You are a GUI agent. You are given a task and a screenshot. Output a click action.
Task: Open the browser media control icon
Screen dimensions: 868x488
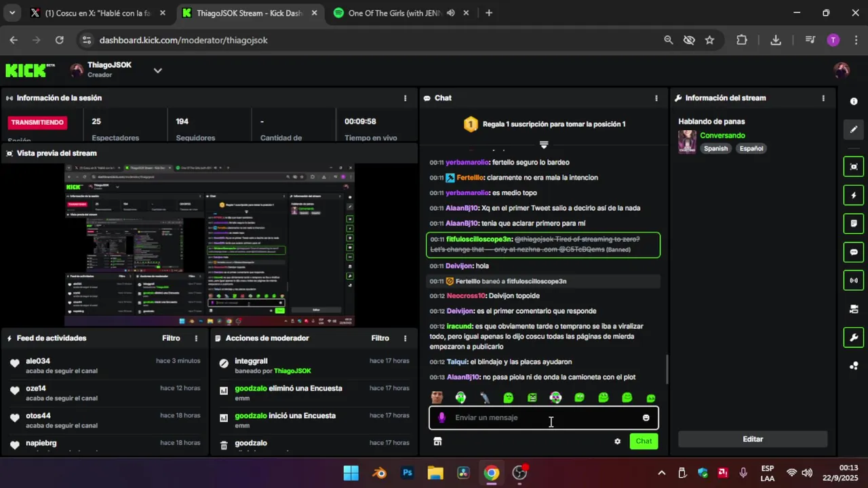click(x=810, y=40)
